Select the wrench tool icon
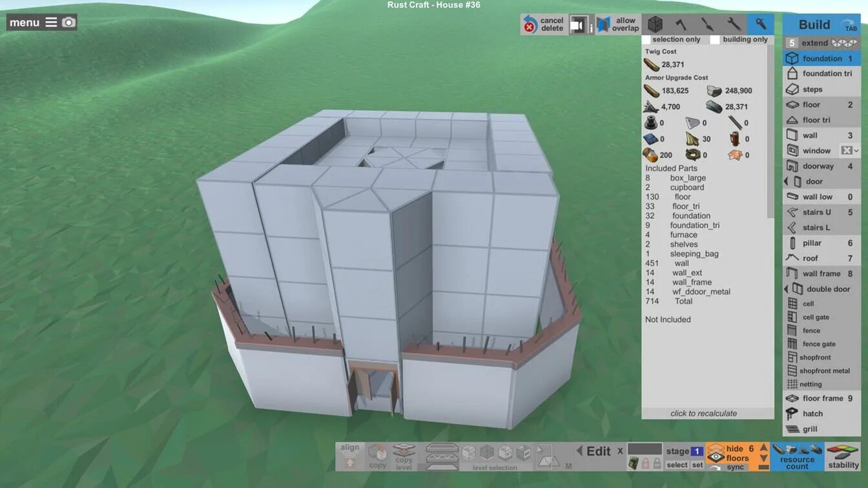Screen dimensions: 868x488 coord(734,25)
